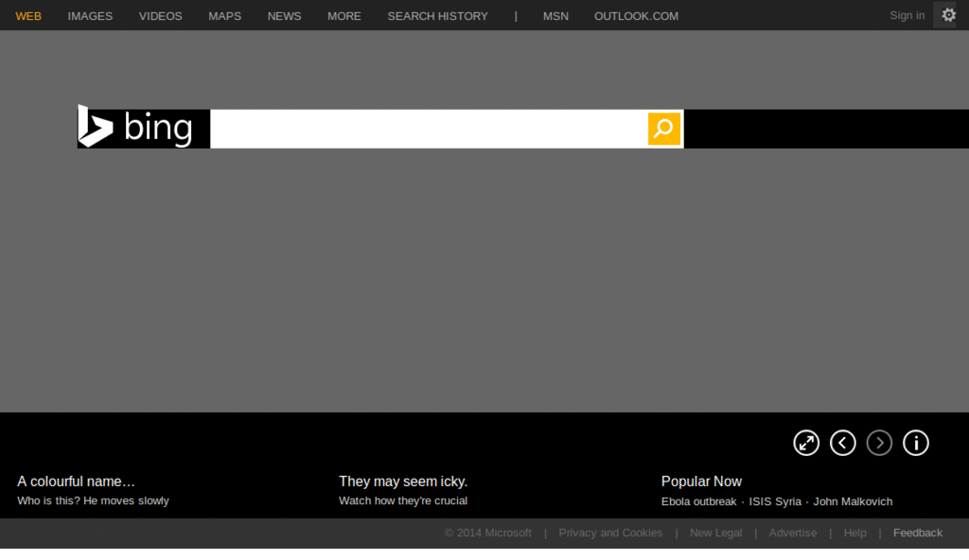Open SEARCH HISTORY page
969x560 pixels.
pos(438,16)
